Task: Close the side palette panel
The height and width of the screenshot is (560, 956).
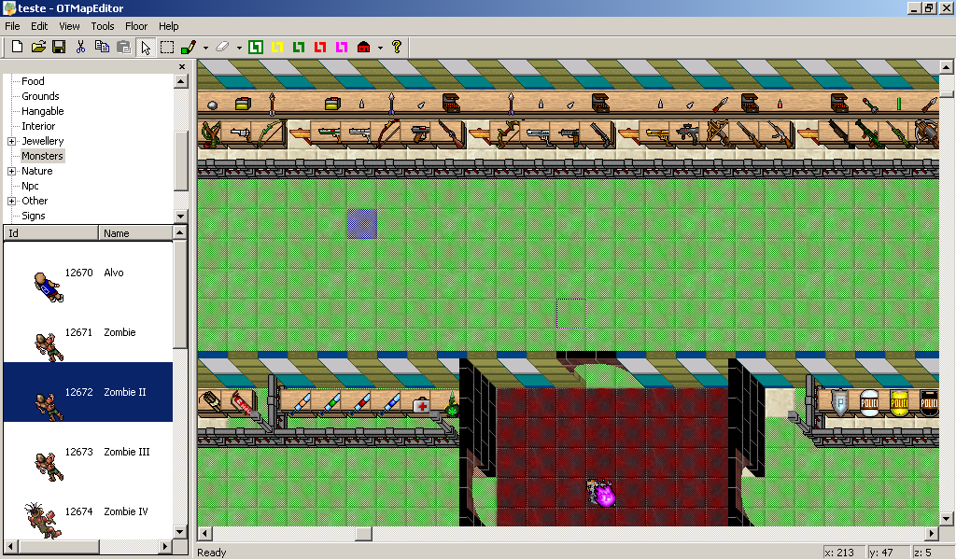Action: pyautogui.click(x=182, y=66)
